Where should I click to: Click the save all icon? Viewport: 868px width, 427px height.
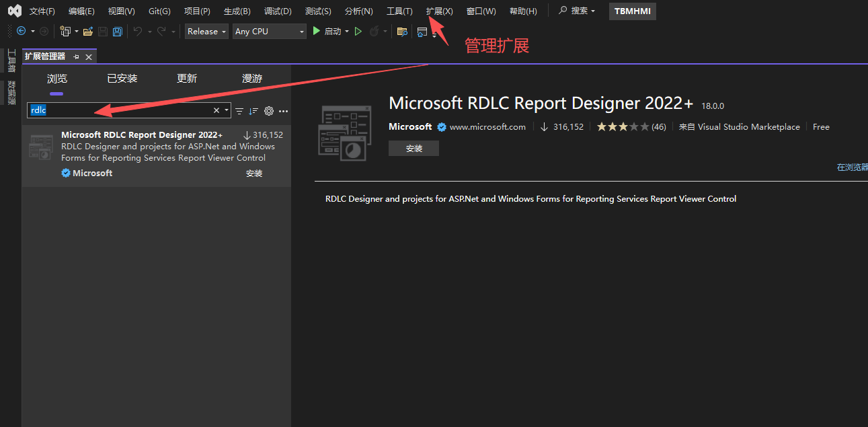click(118, 31)
